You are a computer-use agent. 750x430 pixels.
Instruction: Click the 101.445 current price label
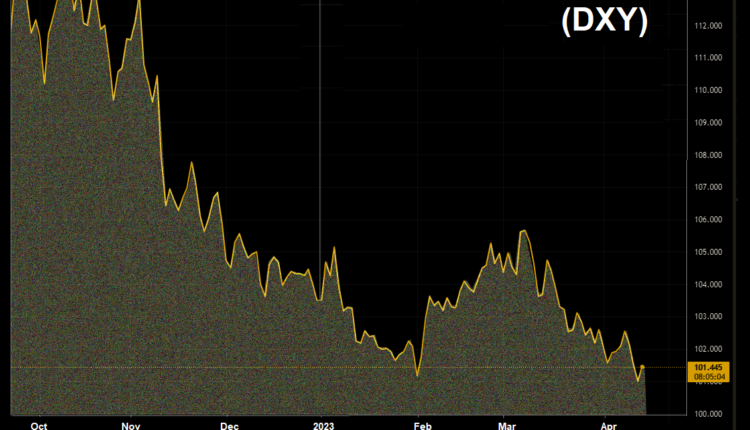[x=708, y=368]
